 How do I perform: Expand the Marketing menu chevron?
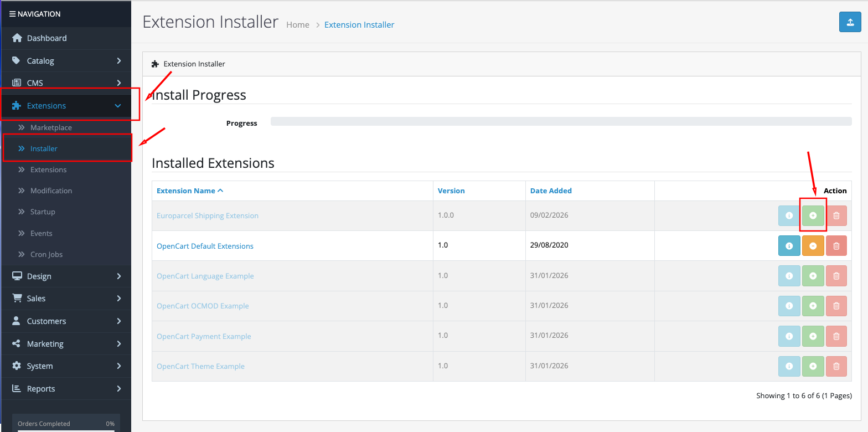[x=118, y=343]
